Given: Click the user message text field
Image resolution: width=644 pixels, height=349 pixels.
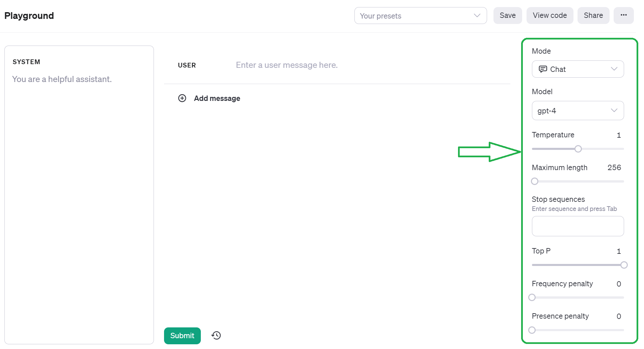Looking at the screenshot, I should pos(338,65).
